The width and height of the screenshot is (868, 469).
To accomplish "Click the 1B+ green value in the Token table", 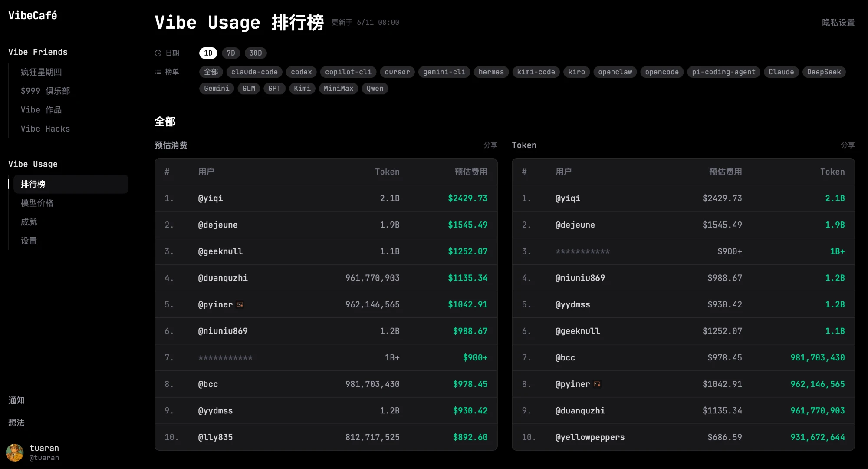I will (837, 251).
